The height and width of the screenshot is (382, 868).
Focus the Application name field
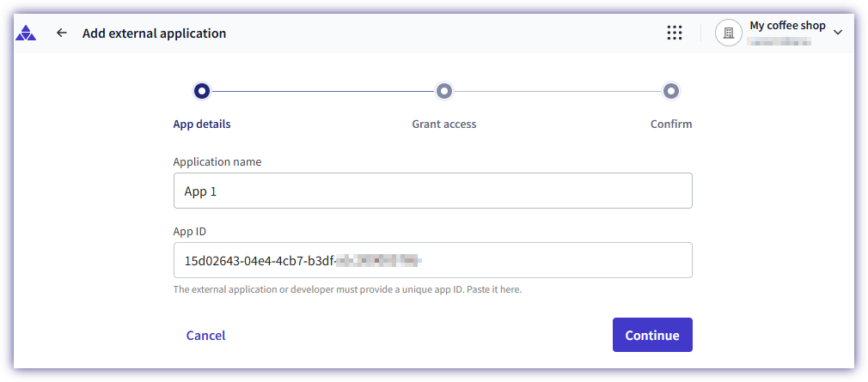pos(433,191)
